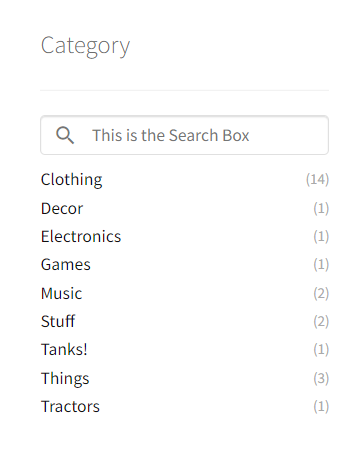Click the (2) count beside Music

321,293
